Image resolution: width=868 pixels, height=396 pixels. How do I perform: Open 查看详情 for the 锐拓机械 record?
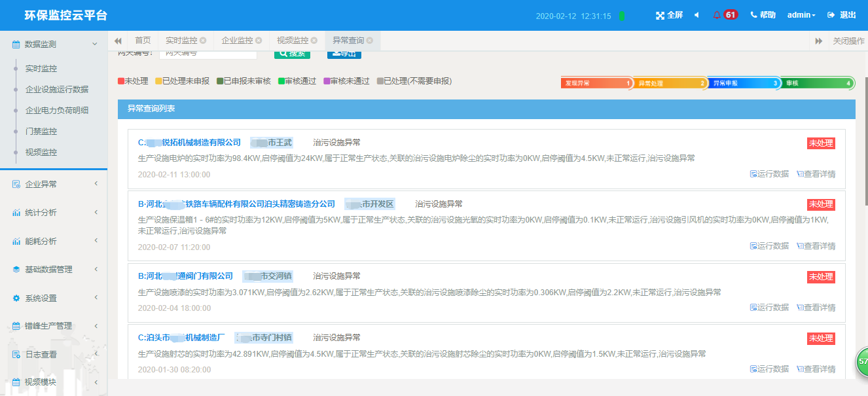(x=816, y=174)
